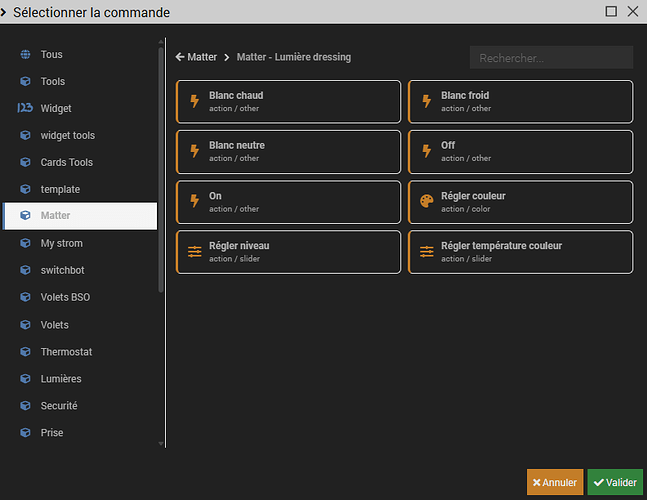Click the cube icon beside Tools

click(x=25, y=81)
